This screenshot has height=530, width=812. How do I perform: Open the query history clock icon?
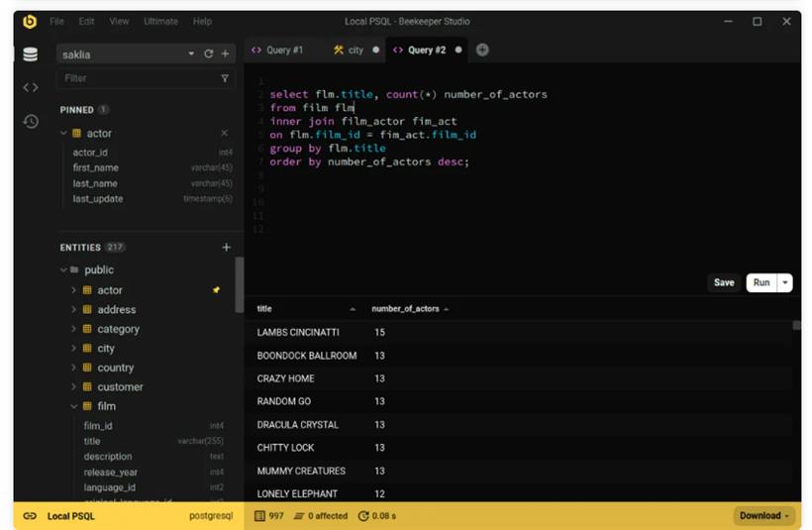(30, 121)
